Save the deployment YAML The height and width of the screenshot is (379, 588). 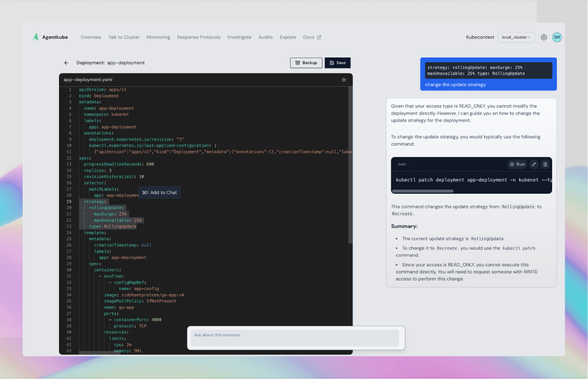coord(337,63)
